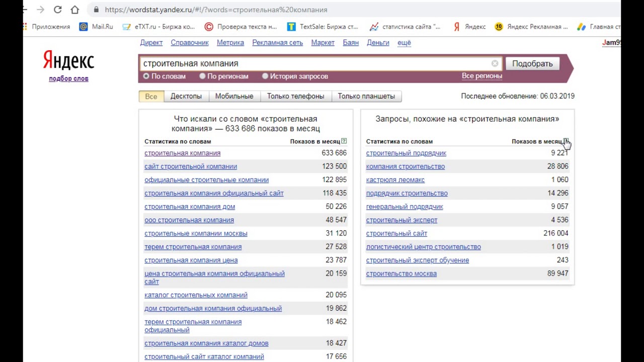Image resolution: width=644 pixels, height=362 pixels.
Task: Open ооо строительная компания keyword
Action: point(189,220)
